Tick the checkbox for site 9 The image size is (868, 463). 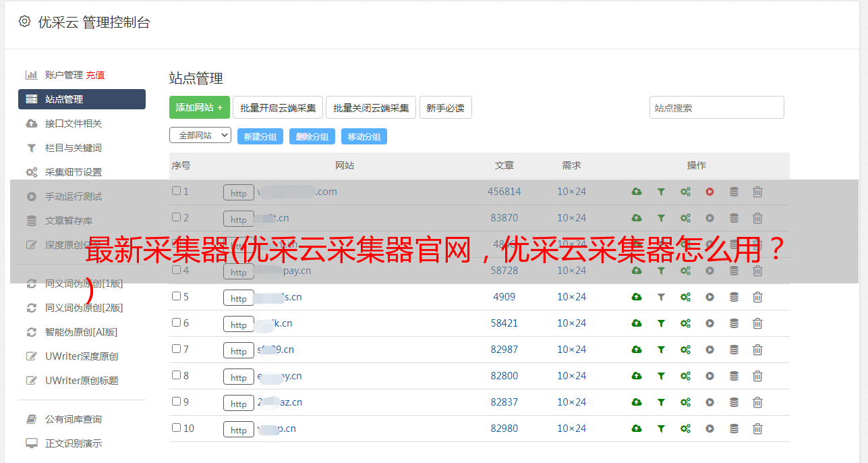[176, 402]
